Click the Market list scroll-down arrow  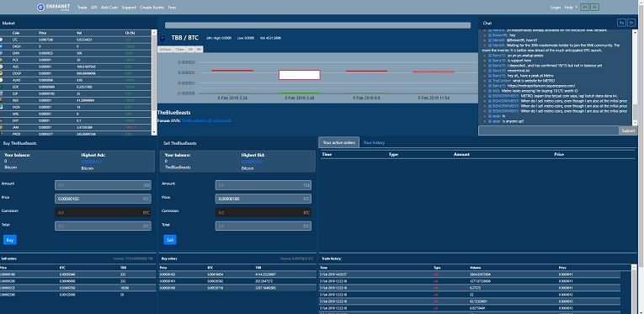(154, 132)
